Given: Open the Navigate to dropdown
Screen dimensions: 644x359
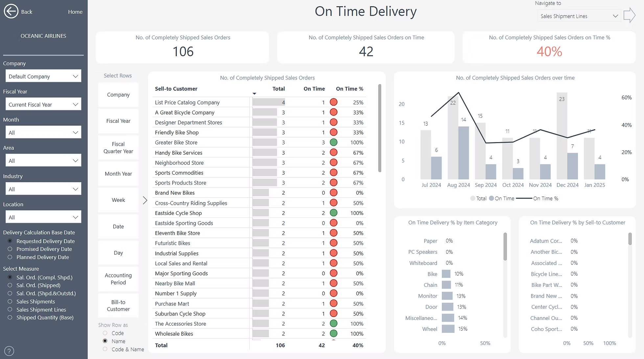Looking at the screenshot, I should point(579,15).
